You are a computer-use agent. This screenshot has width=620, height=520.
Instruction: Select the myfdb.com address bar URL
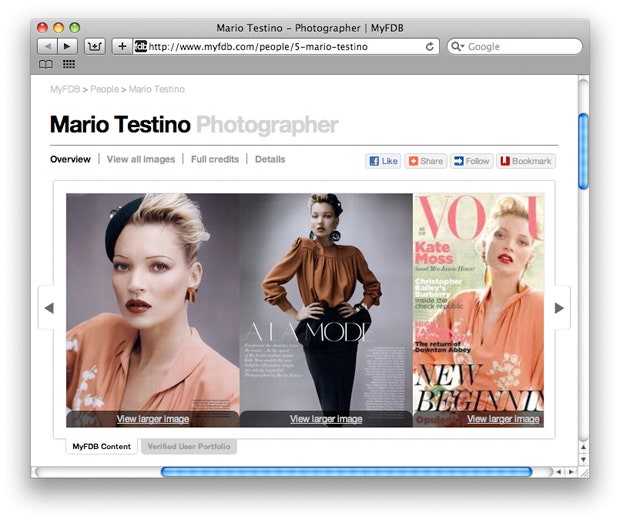pyautogui.click(x=258, y=47)
